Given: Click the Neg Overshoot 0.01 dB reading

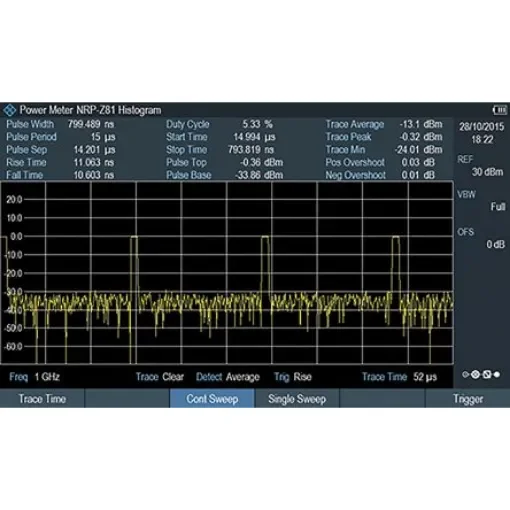Looking at the screenshot, I should tap(380, 175).
